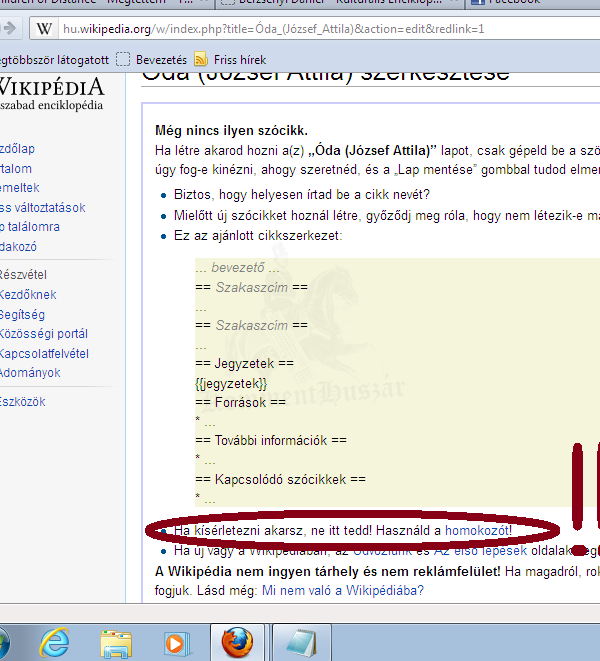
Task: Open Adományok sidebar link
Action: click(30, 373)
